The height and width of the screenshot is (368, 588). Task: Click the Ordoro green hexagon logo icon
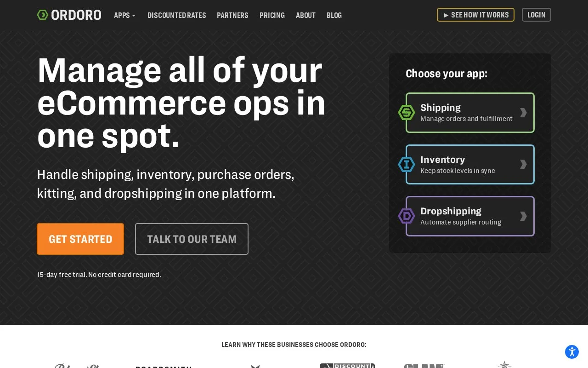pyautogui.click(x=42, y=15)
